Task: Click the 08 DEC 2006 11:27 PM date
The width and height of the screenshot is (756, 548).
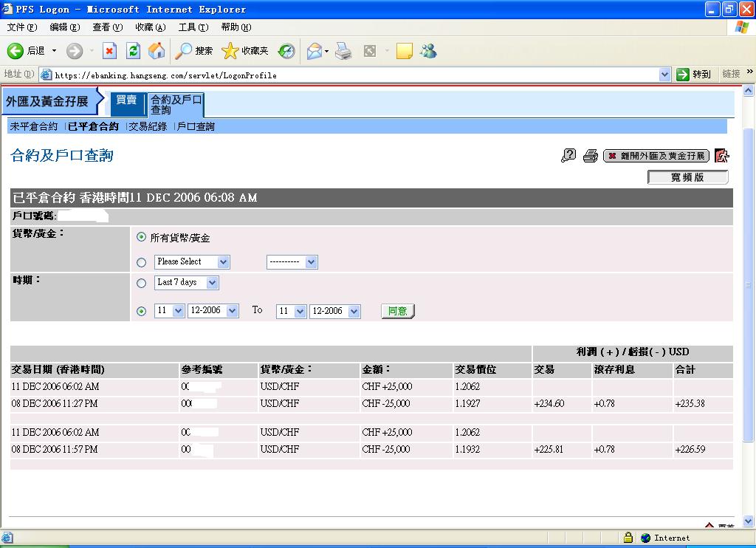Action: point(55,403)
